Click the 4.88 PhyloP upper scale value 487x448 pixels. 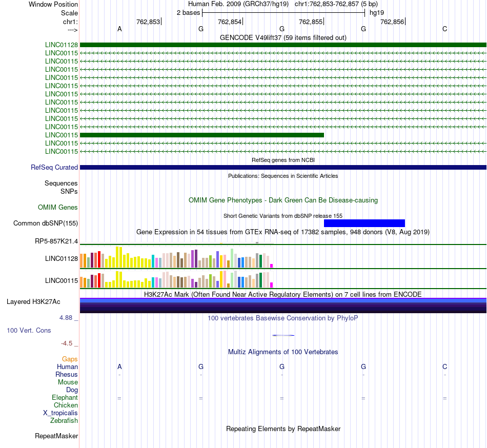66,318
